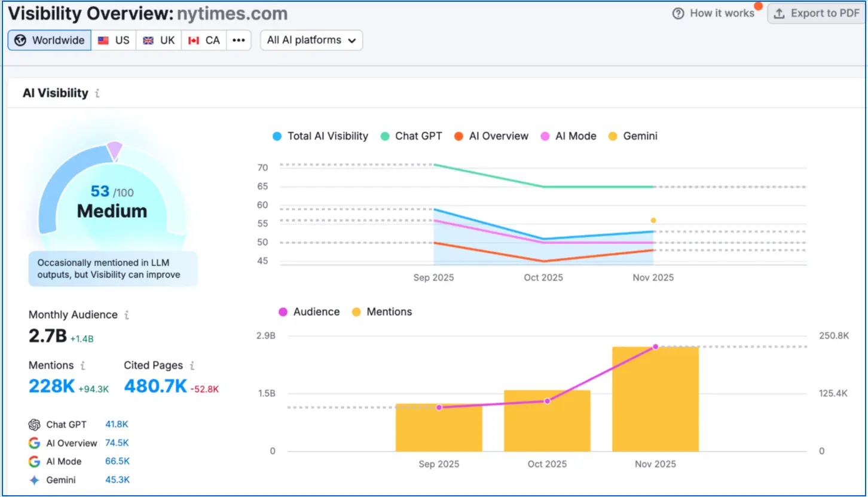Image resolution: width=868 pixels, height=497 pixels.
Task: Toggle Gemini legend series
Action: pyautogui.click(x=632, y=136)
